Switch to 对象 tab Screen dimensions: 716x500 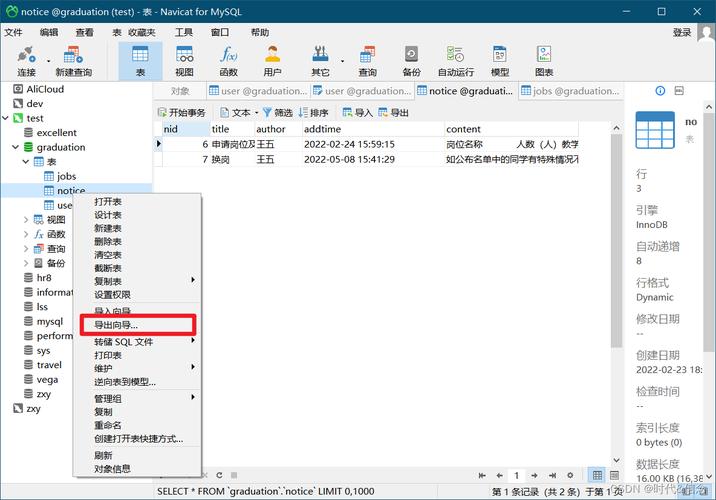[180, 91]
